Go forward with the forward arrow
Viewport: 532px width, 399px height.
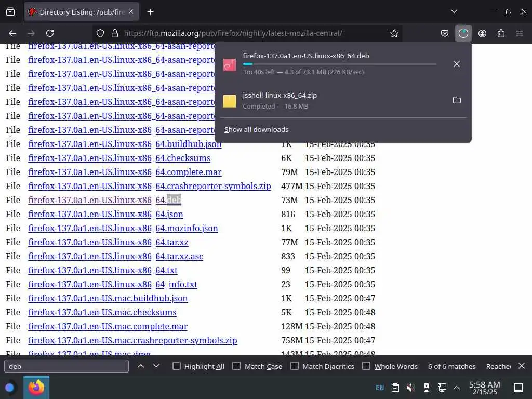[x=31, y=33]
